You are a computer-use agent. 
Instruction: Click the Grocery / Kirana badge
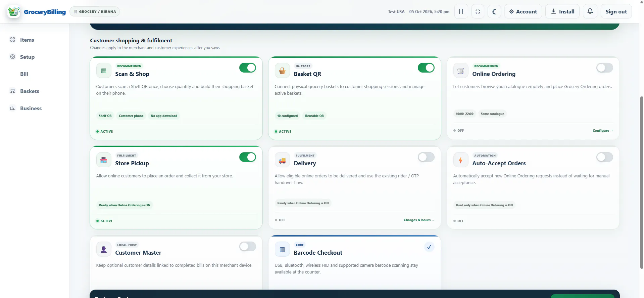(95, 11)
